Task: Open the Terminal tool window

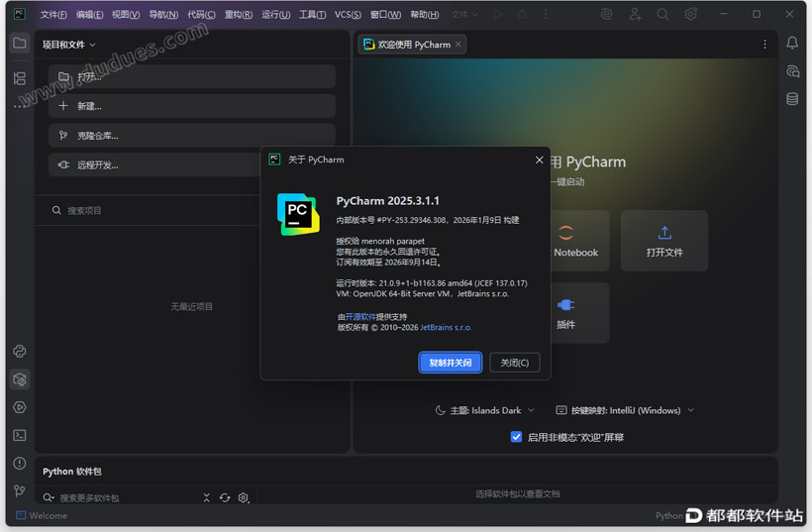Action: (20, 435)
